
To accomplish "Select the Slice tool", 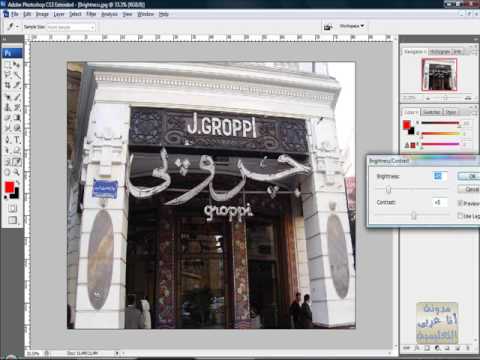I will pyautogui.click(x=17, y=85).
